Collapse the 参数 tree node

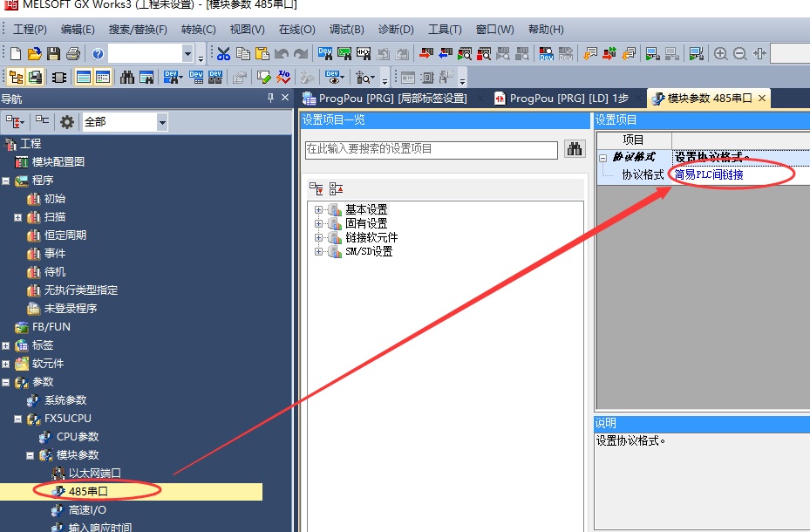click(x=7, y=381)
